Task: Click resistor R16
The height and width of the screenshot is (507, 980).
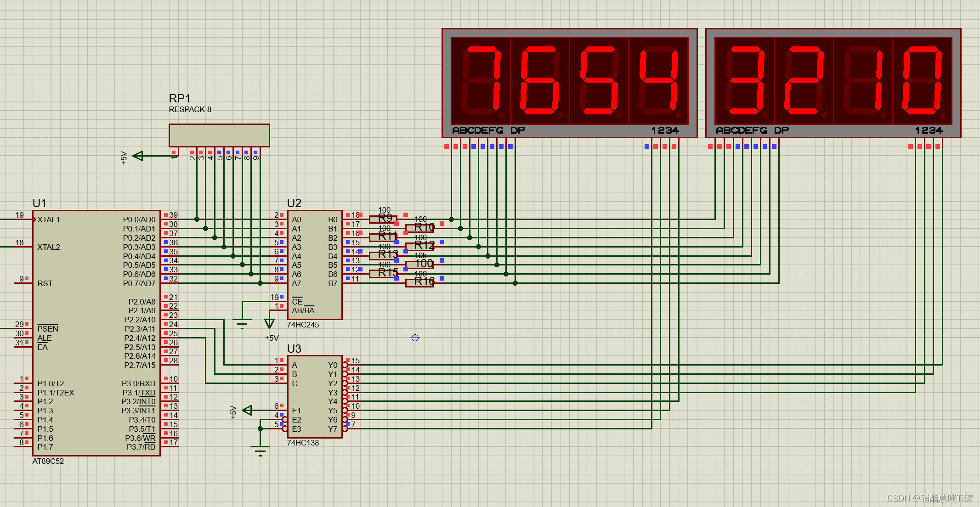Action: coord(419,282)
